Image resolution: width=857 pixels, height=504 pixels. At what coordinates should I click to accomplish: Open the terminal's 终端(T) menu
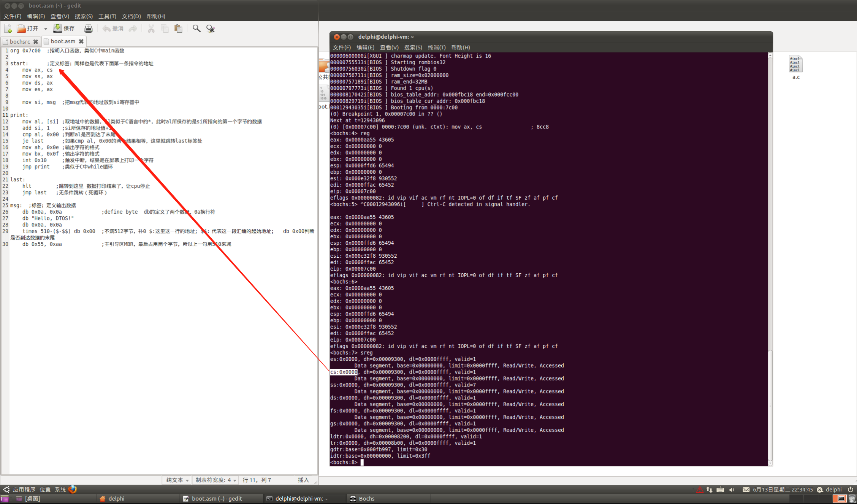tap(436, 48)
